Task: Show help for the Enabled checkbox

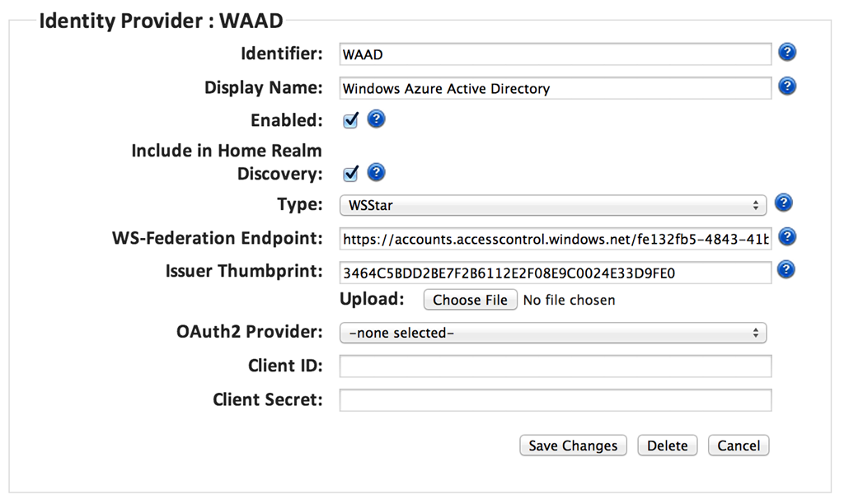Action: pos(376,119)
